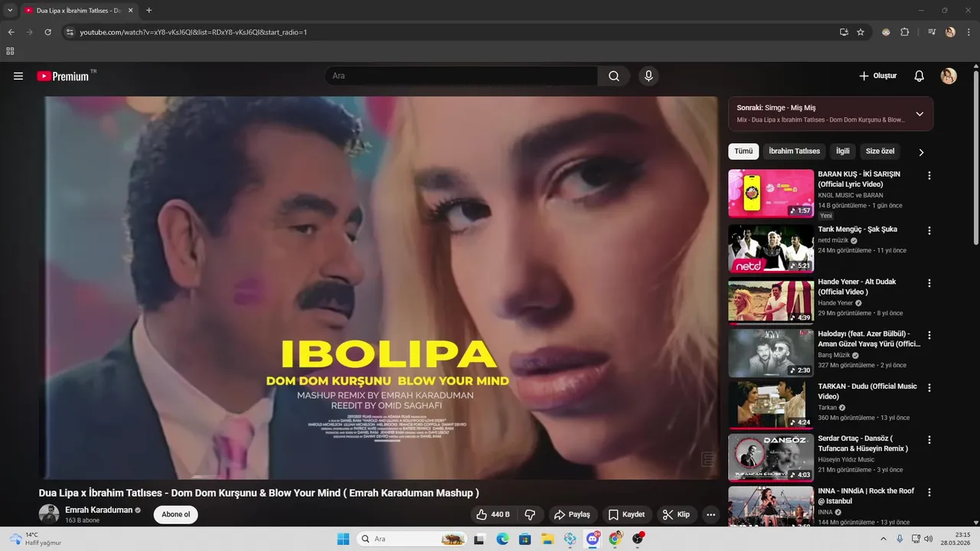980x551 pixels.
Task: Show hidden system tray icons
Action: (x=884, y=539)
